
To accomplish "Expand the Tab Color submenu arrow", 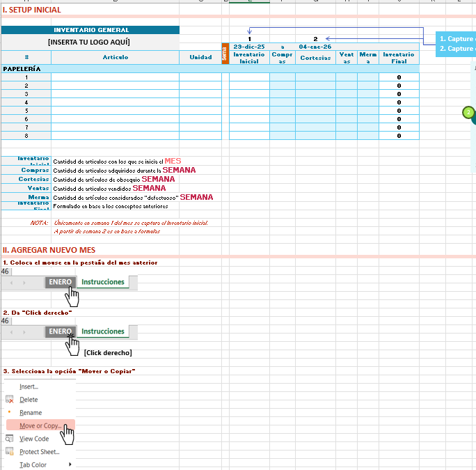I will click(x=70, y=464).
